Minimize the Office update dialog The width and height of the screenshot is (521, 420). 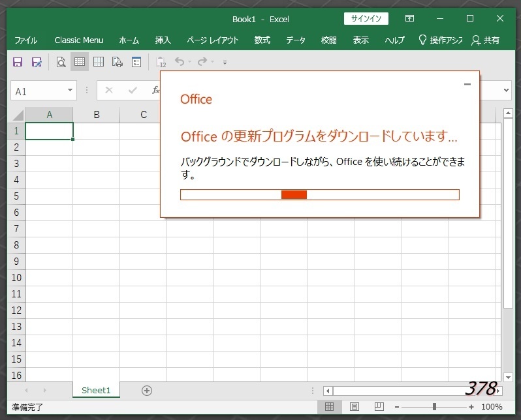click(467, 84)
